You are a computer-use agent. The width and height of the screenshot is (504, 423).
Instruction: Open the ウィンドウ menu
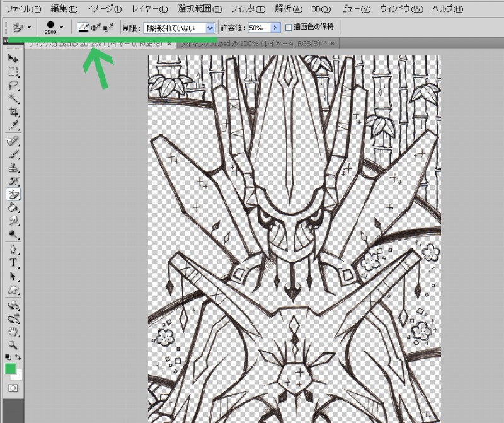(x=401, y=9)
